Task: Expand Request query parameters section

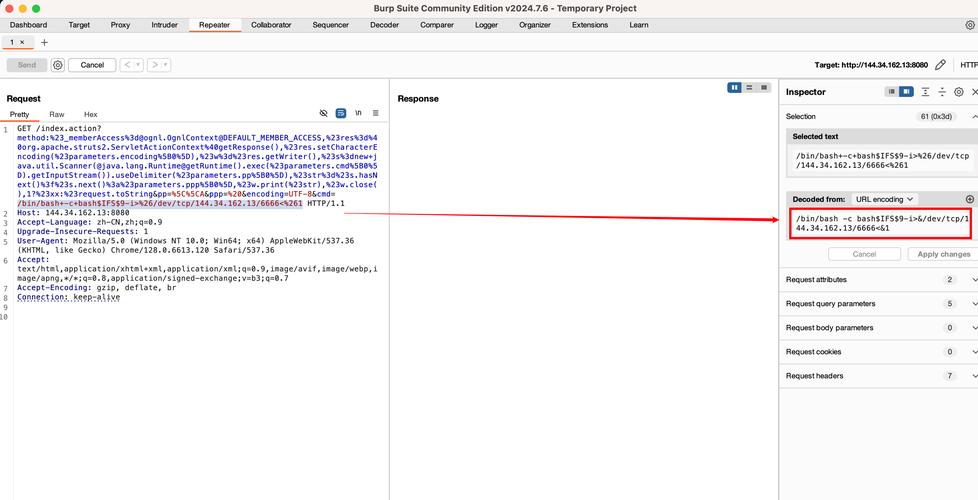Action: (879, 304)
